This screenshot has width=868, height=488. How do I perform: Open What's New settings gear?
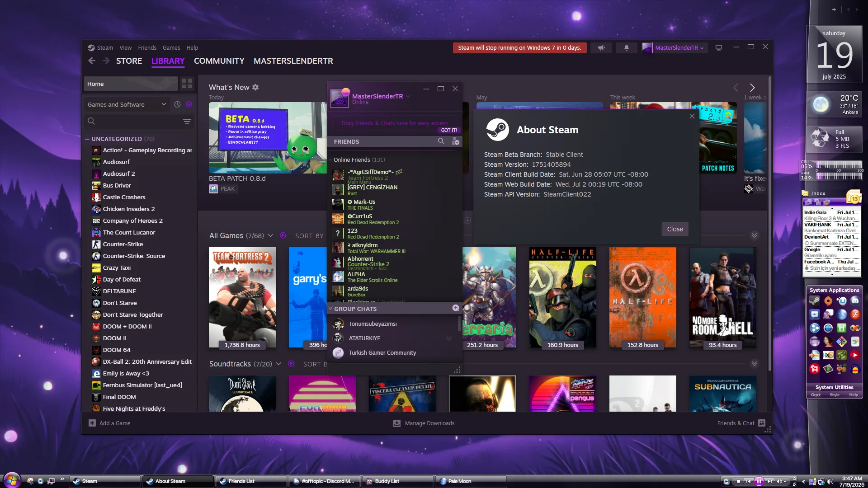255,87
